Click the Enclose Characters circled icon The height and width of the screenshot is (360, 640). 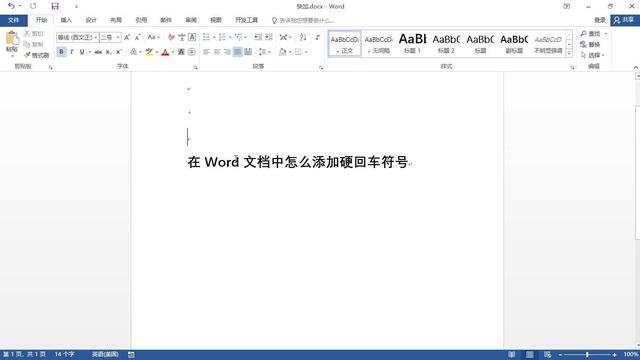pos(191,52)
